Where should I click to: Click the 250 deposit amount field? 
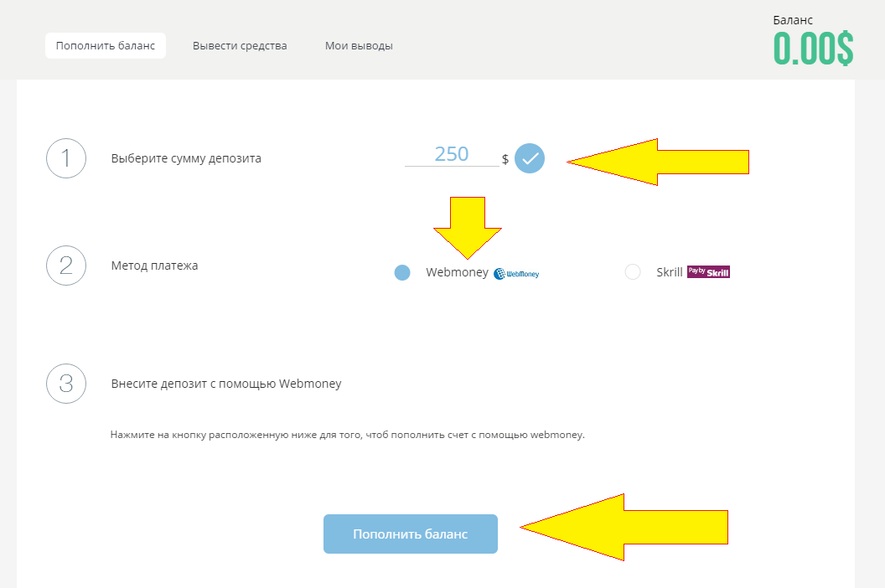click(x=452, y=155)
